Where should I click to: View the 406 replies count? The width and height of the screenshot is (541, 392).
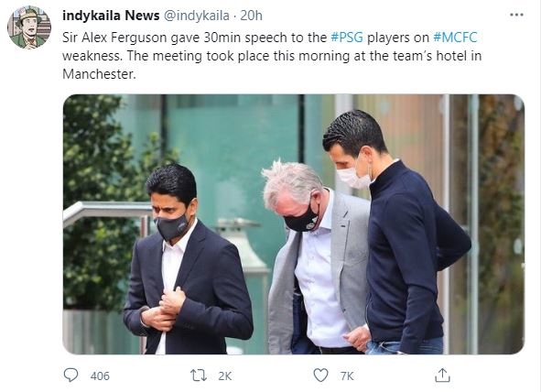(x=100, y=376)
